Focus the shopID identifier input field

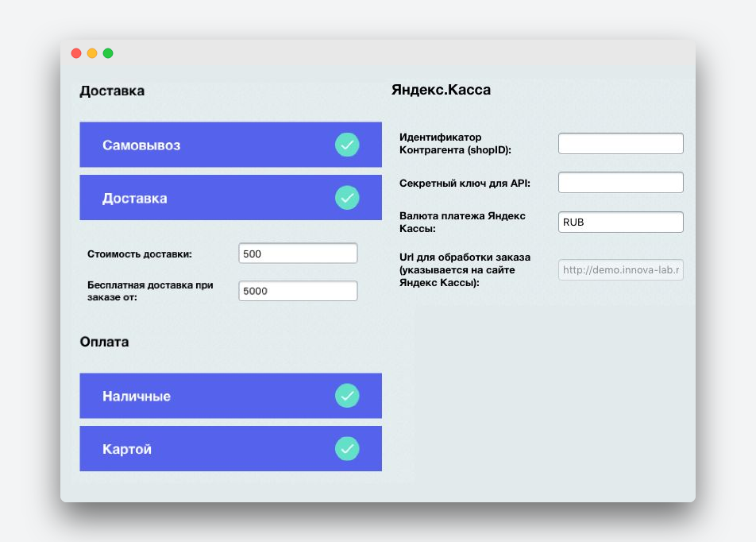tap(620, 143)
